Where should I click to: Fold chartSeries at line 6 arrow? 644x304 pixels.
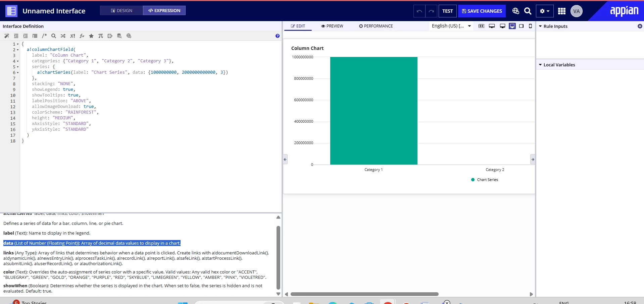[18, 73]
